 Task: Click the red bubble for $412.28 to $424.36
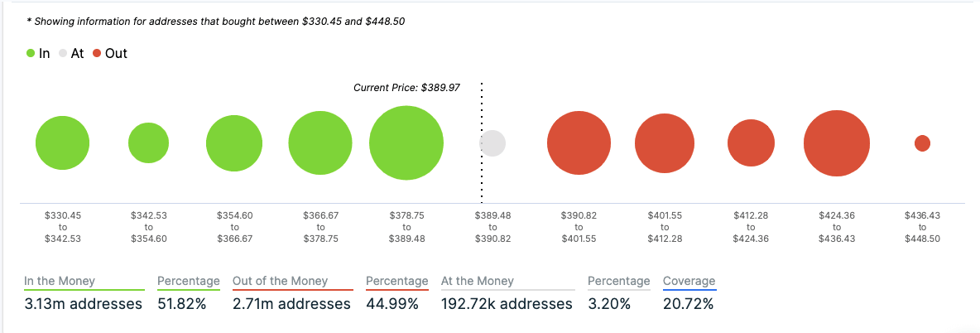(751, 143)
